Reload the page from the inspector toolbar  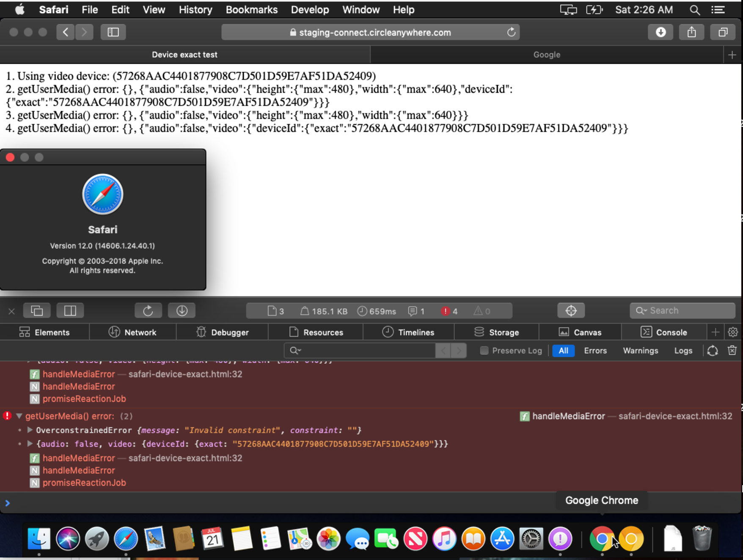pos(148,310)
